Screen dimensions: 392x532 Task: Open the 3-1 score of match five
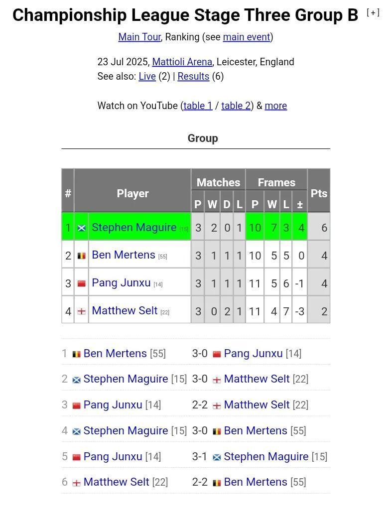(199, 456)
